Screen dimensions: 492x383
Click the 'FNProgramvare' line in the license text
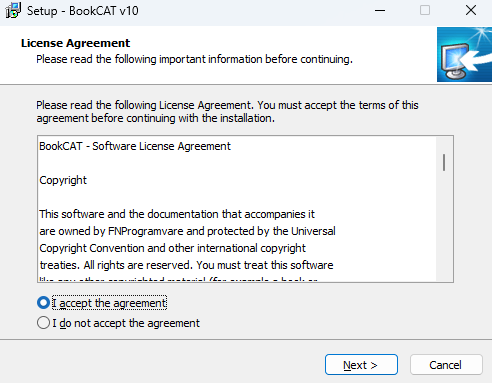(187, 231)
